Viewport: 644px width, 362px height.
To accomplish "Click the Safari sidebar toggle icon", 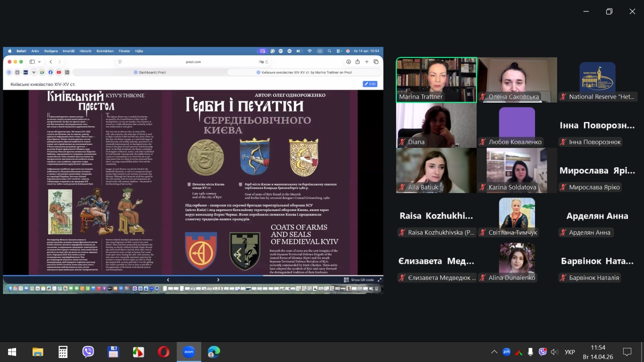I will 32,62.
